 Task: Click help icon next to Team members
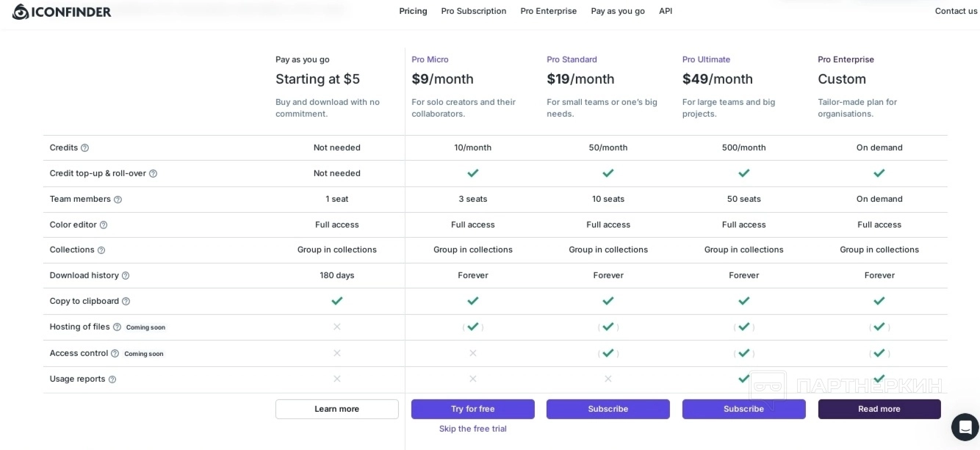click(x=118, y=200)
